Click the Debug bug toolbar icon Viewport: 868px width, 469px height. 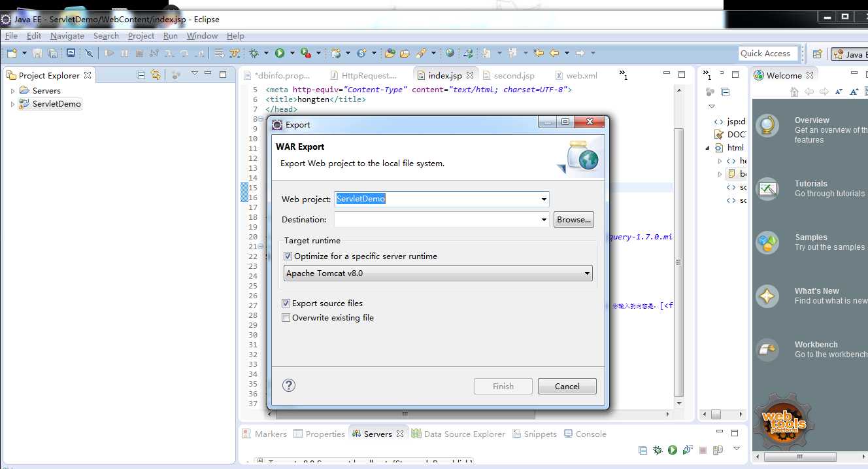point(254,53)
